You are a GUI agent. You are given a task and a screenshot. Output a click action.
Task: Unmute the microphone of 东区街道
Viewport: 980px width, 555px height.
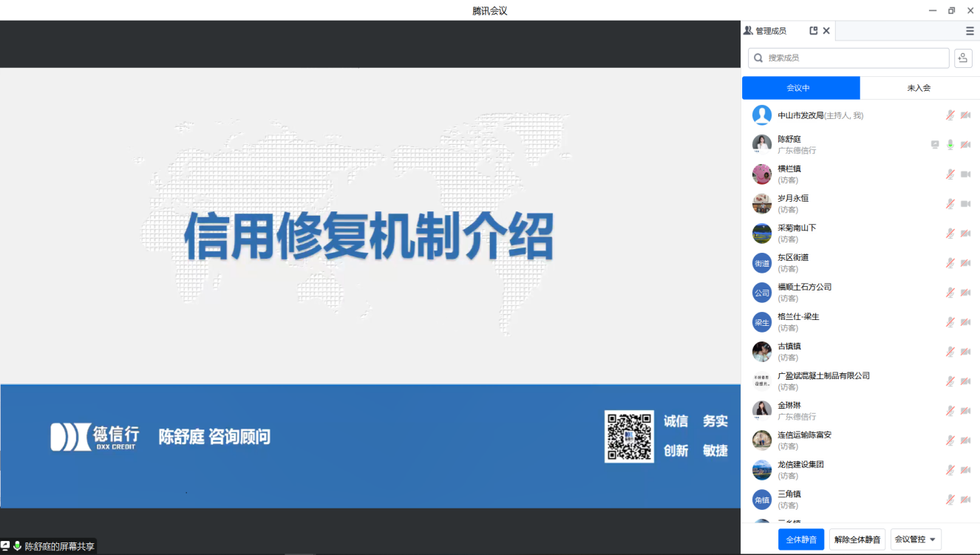pos(950,263)
